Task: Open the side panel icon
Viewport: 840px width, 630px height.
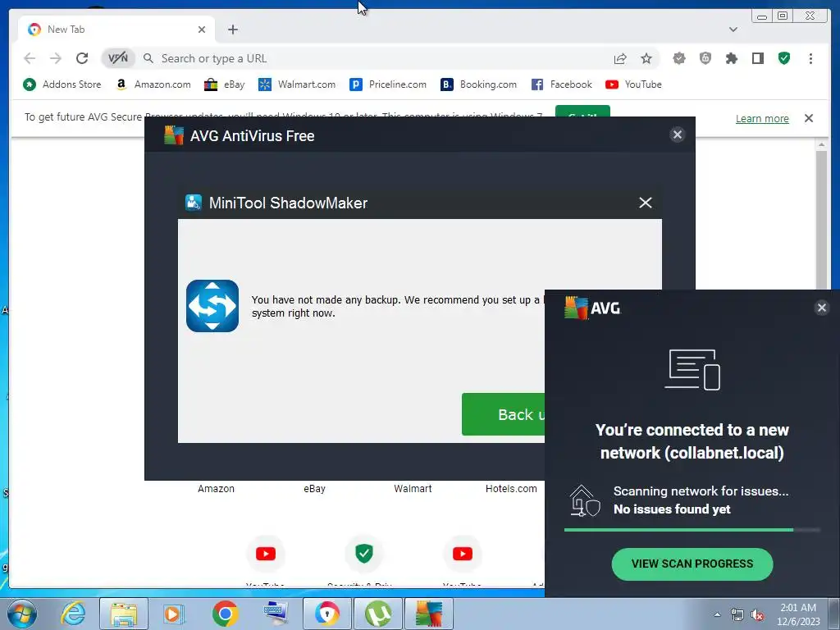Action: tap(757, 58)
